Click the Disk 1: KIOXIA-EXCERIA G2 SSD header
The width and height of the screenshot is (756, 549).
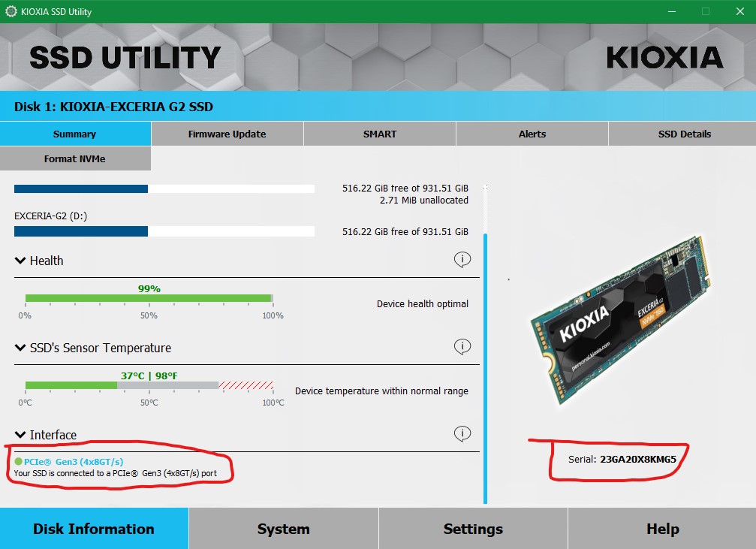pos(114,107)
